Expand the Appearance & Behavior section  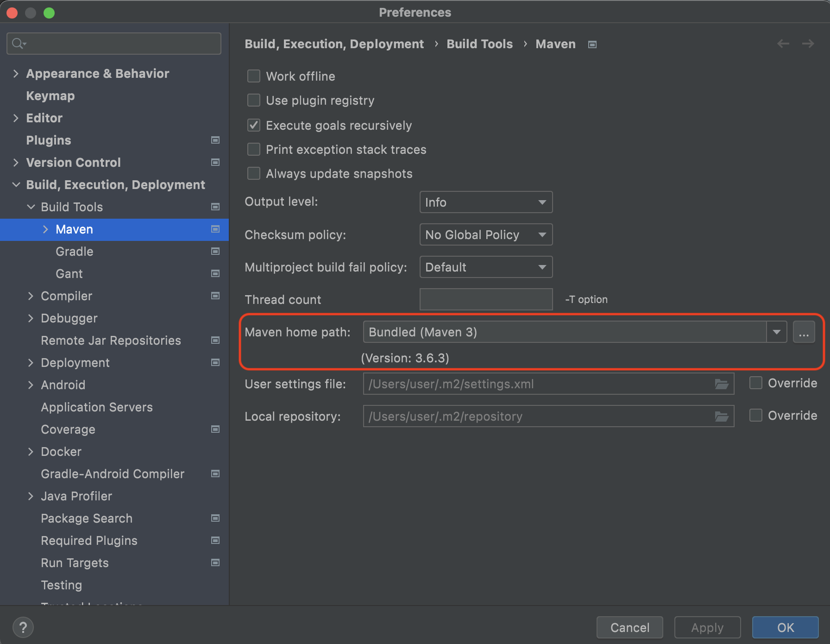(16, 74)
